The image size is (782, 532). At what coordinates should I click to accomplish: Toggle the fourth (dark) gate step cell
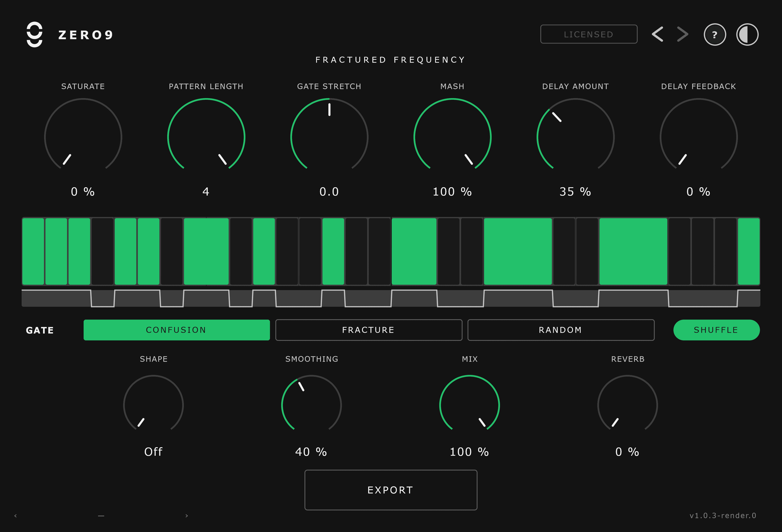tap(102, 251)
